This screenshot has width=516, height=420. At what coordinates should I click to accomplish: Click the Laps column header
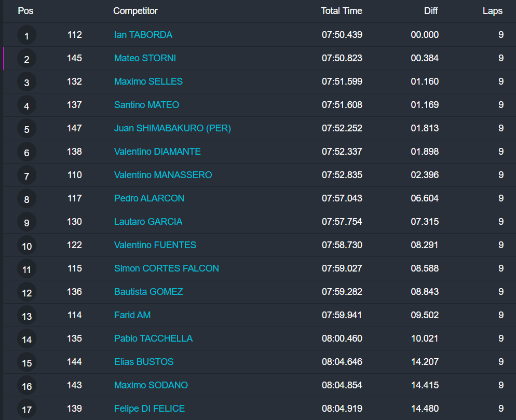click(493, 11)
